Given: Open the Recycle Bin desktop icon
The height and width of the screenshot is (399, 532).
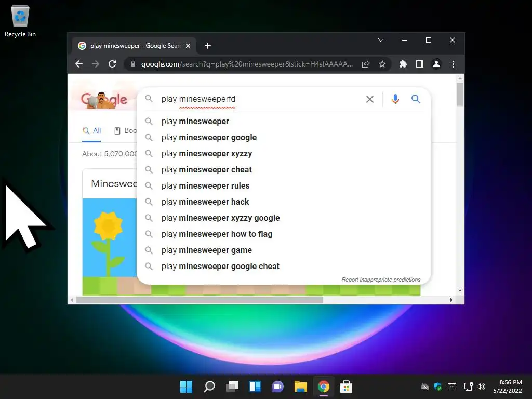Looking at the screenshot, I should coord(20,21).
